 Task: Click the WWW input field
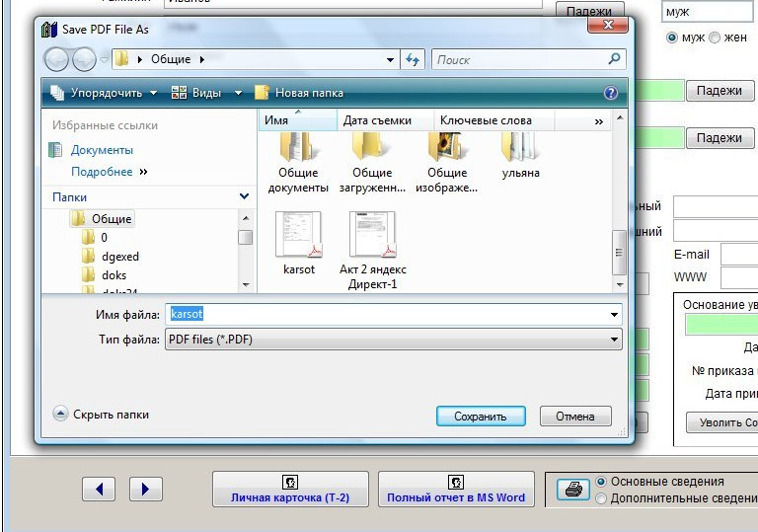pos(739,277)
